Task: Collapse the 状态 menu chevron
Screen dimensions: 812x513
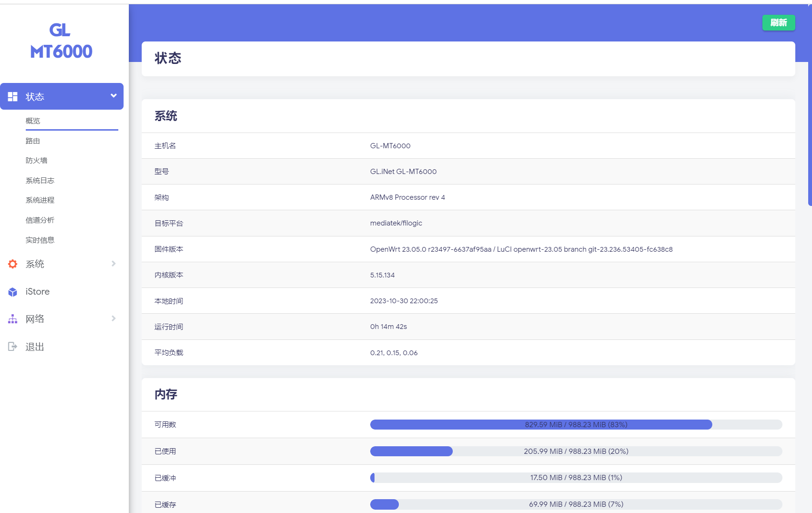Action: (114, 96)
